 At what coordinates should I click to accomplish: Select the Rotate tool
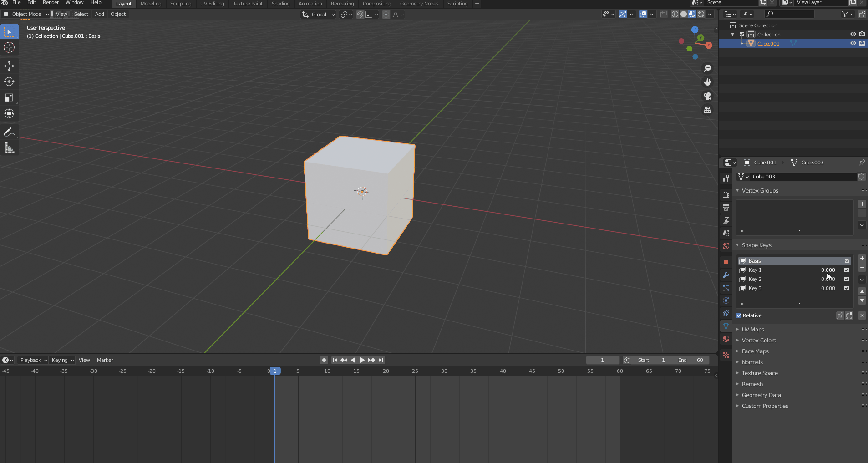pyautogui.click(x=9, y=81)
